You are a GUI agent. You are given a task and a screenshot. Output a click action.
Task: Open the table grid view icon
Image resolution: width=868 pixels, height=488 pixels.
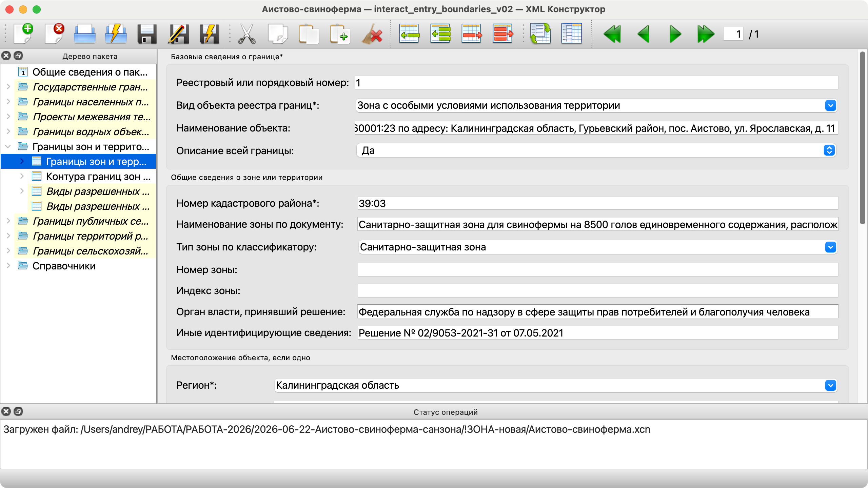(571, 34)
